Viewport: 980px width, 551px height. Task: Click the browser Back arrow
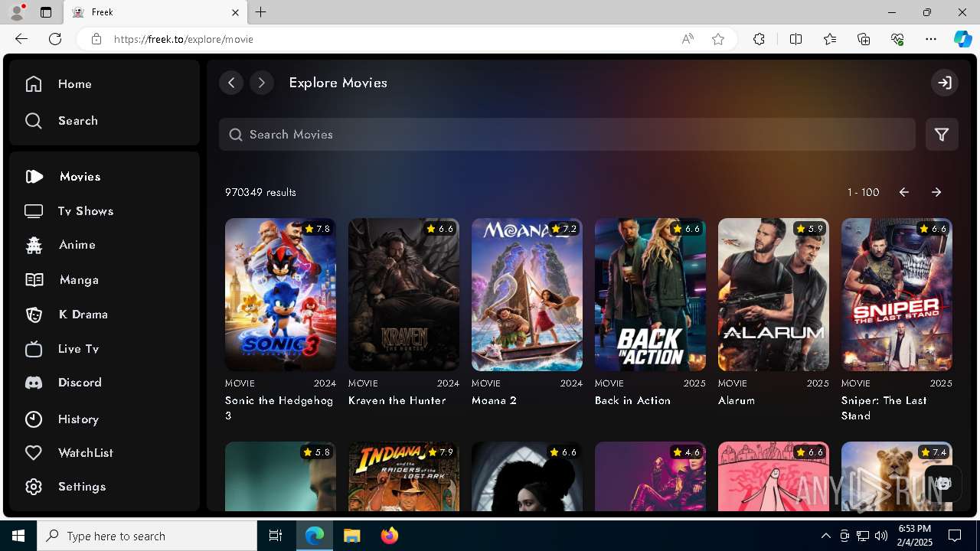click(x=21, y=39)
